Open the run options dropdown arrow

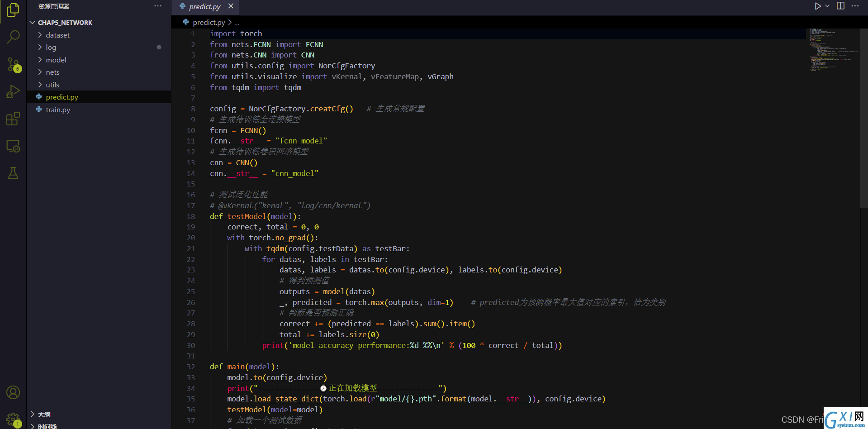pyautogui.click(x=827, y=6)
